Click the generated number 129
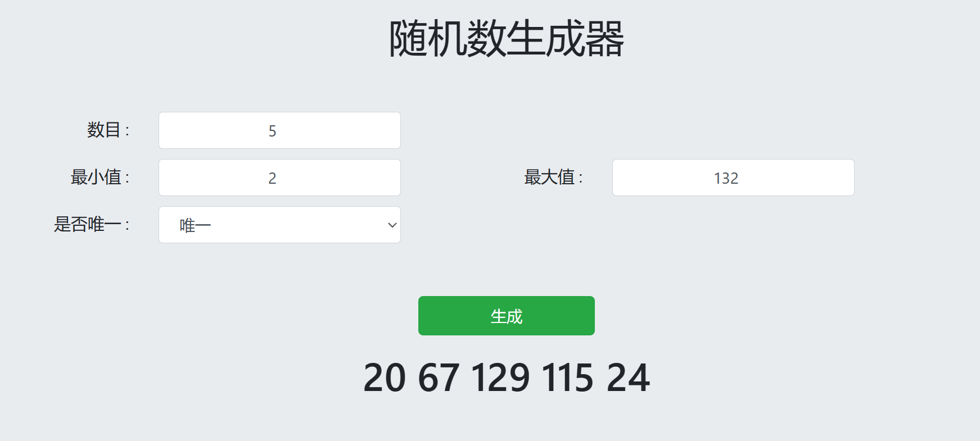The height and width of the screenshot is (441, 980). [x=500, y=378]
